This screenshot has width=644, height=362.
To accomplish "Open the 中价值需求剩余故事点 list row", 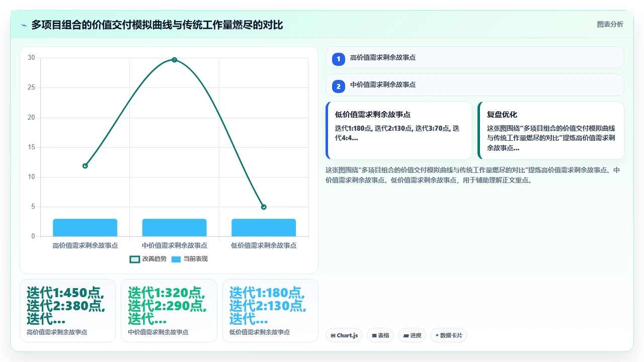I will pyautogui.click(x=475, y=84).
